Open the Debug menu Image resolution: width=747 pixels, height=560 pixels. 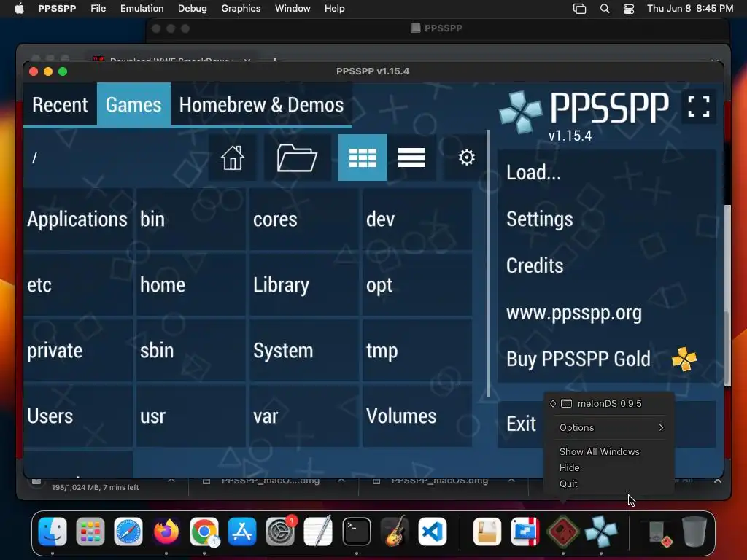tap(193, 8)
